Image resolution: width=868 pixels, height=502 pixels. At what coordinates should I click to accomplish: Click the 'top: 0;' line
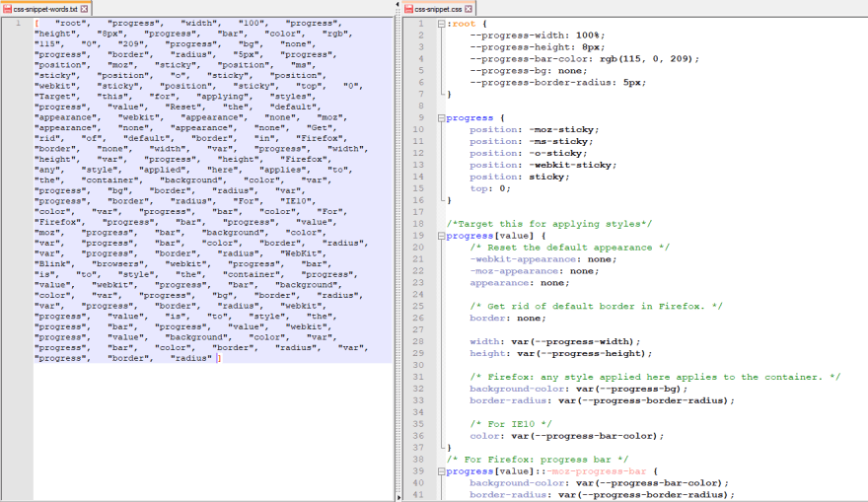point(490,188)
